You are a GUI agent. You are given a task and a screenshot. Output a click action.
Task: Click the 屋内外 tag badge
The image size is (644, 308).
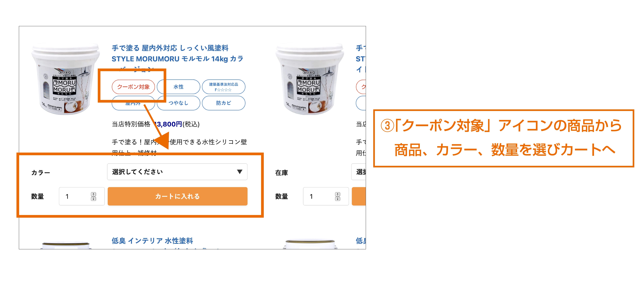click(x=133, y=103)
